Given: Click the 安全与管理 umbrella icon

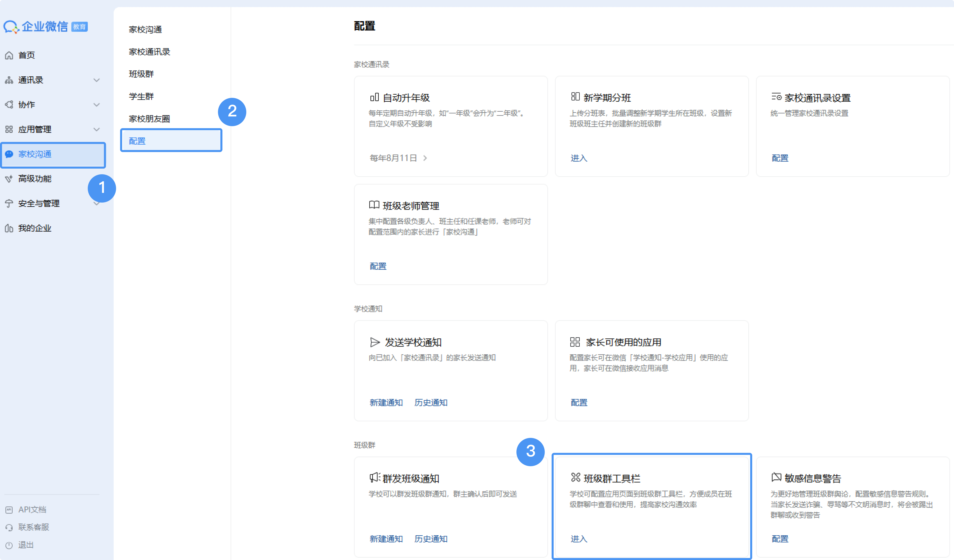Looking at the screenshot, I should tap(9, 204).
